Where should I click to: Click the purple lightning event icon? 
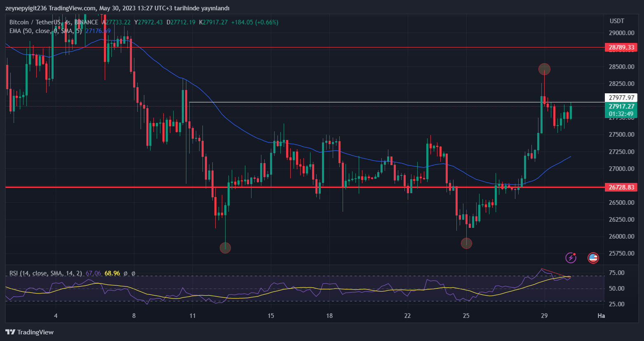[x=571, y=258]
